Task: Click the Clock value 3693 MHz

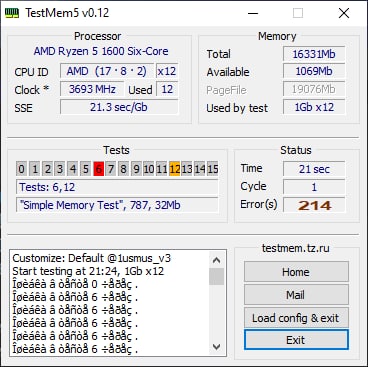Action: (x=92, y=89)
